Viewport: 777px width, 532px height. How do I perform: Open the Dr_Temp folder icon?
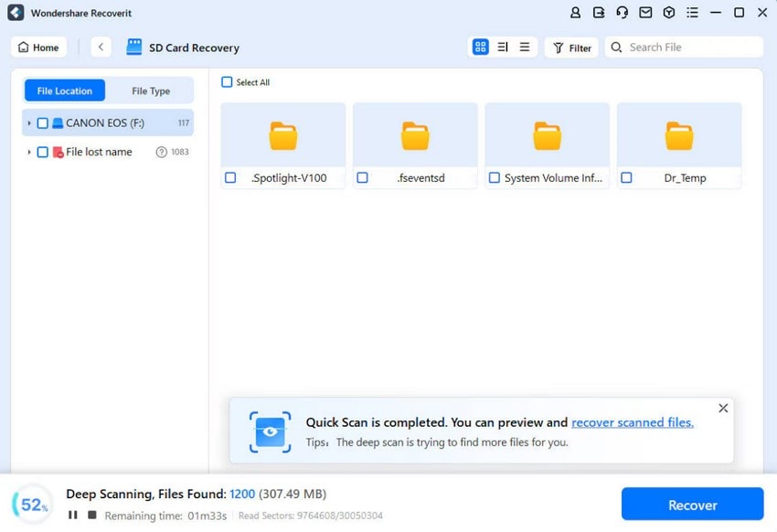pos(679,135)
